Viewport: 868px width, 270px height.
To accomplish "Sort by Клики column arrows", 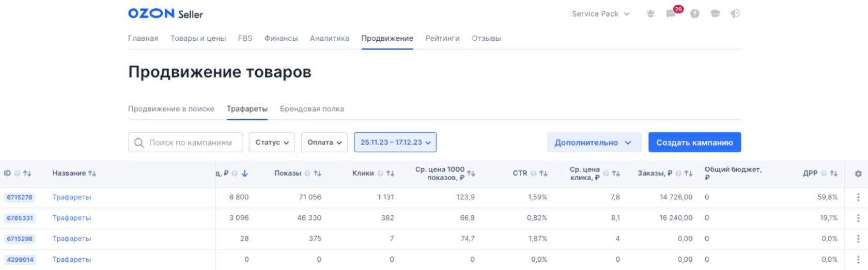I will 390,173.
